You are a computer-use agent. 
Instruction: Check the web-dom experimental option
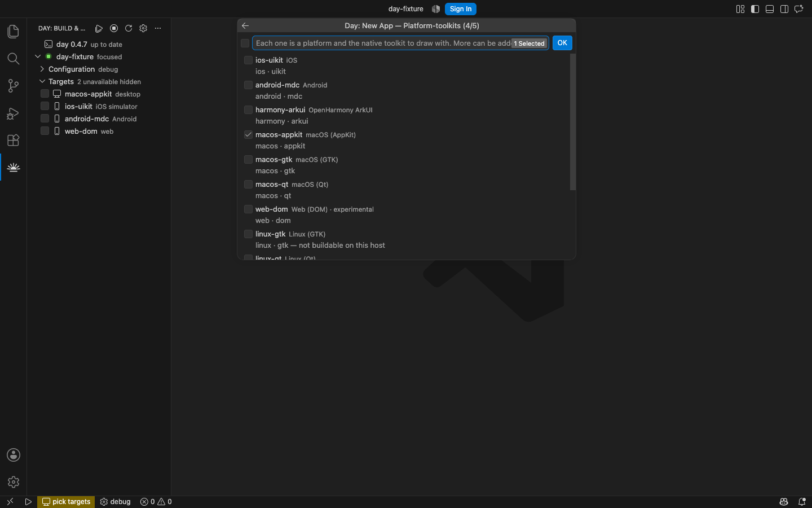[248, 209]
